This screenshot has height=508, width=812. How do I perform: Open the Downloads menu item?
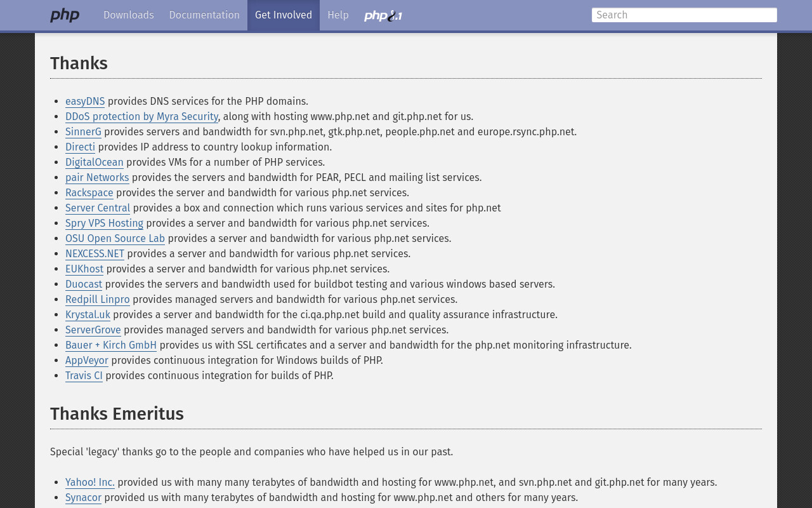129,15
